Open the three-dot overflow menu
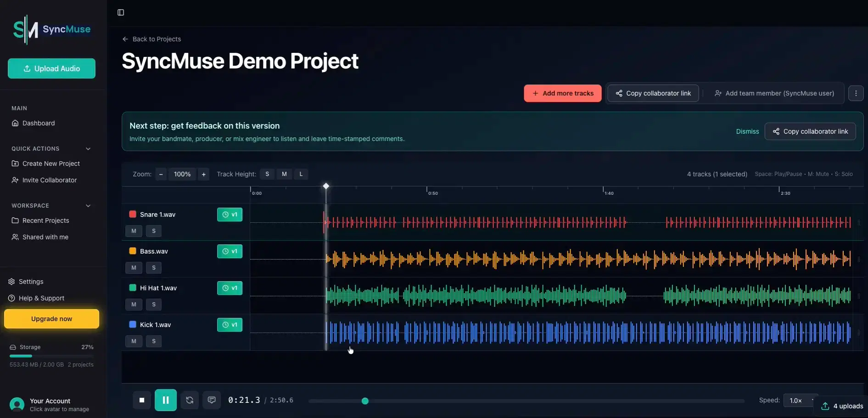 tap(856, 93)
